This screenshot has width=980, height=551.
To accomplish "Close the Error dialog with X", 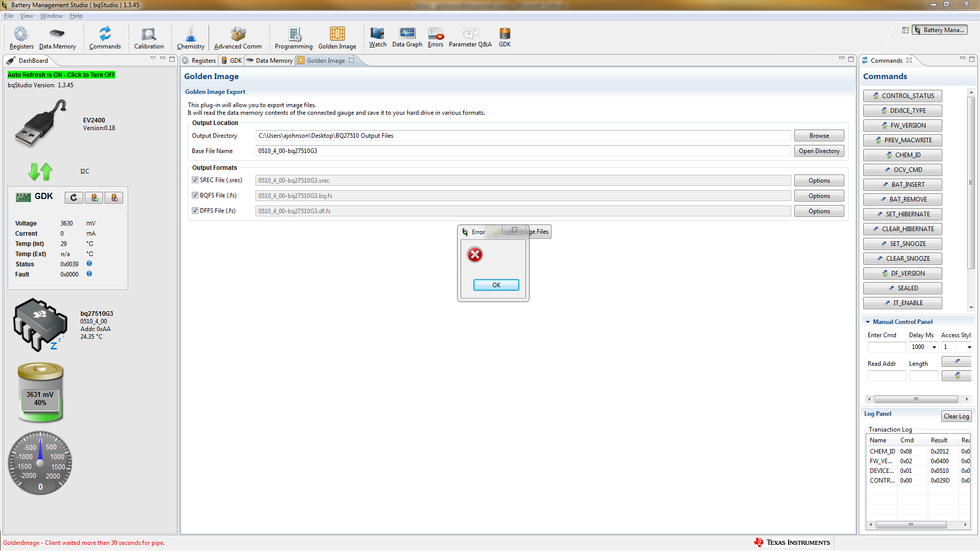I will [x=514, y=230].
